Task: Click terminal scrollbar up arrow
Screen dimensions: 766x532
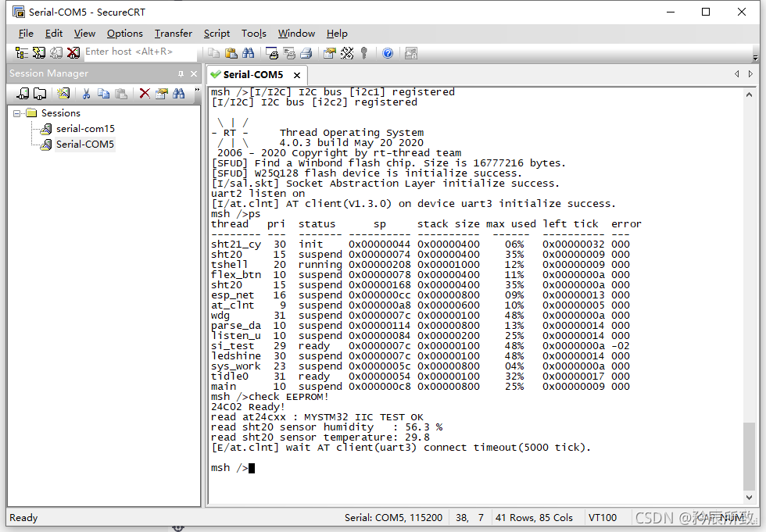Action: coord(749,95)
